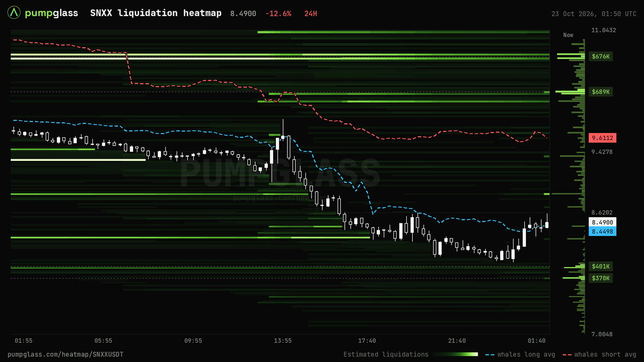Click the pumpglass brand name
This screenshot has width=644, height=362.
(52, 13)
